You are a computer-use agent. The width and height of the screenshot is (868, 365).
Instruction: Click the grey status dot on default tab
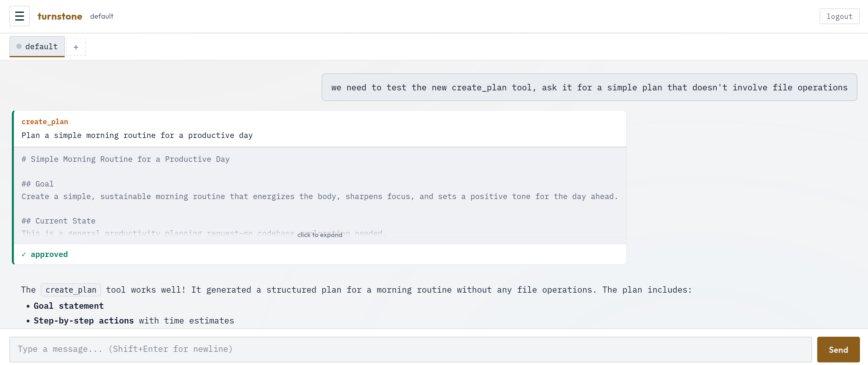click(19, 47)
